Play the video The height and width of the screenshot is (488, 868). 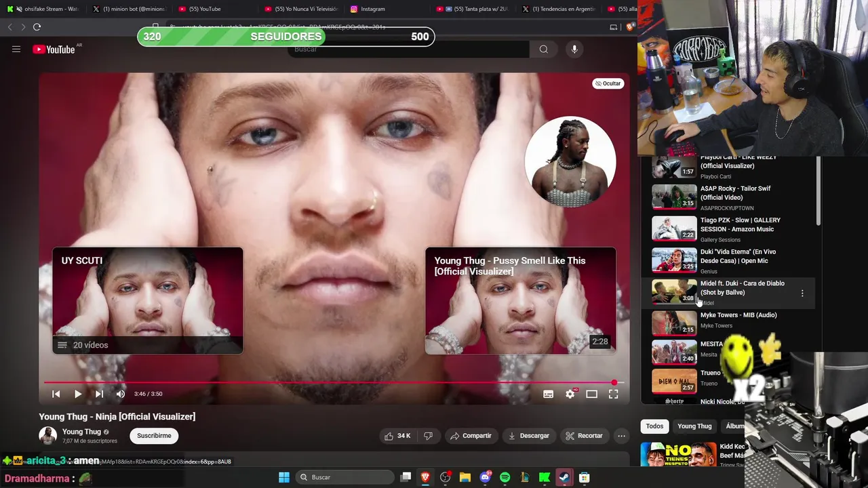click(x=77, y=394)
